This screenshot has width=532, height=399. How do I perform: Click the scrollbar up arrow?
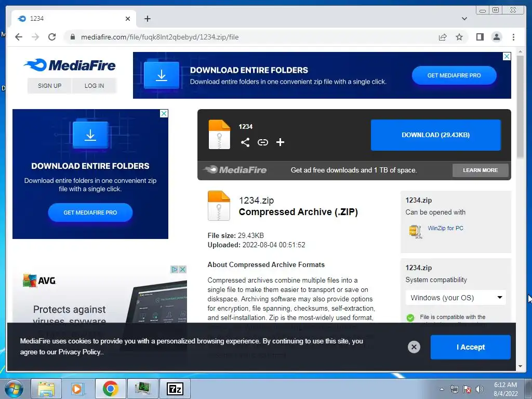tap(520, 52)
